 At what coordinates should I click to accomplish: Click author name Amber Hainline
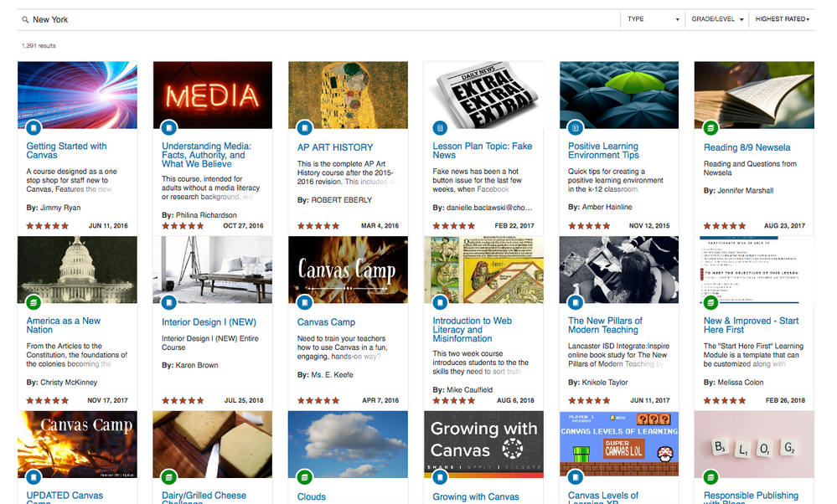607,207
